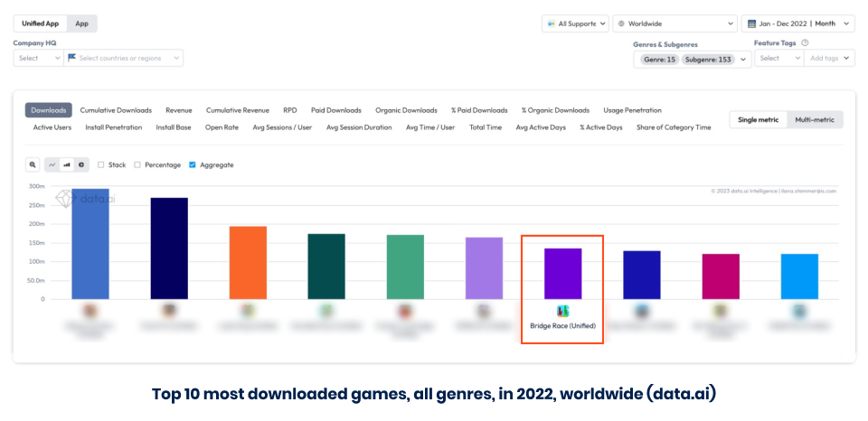This screenshot has height=421, width=868.
Task: Open the Worldwide region dropdown
Action: point(675,23)
